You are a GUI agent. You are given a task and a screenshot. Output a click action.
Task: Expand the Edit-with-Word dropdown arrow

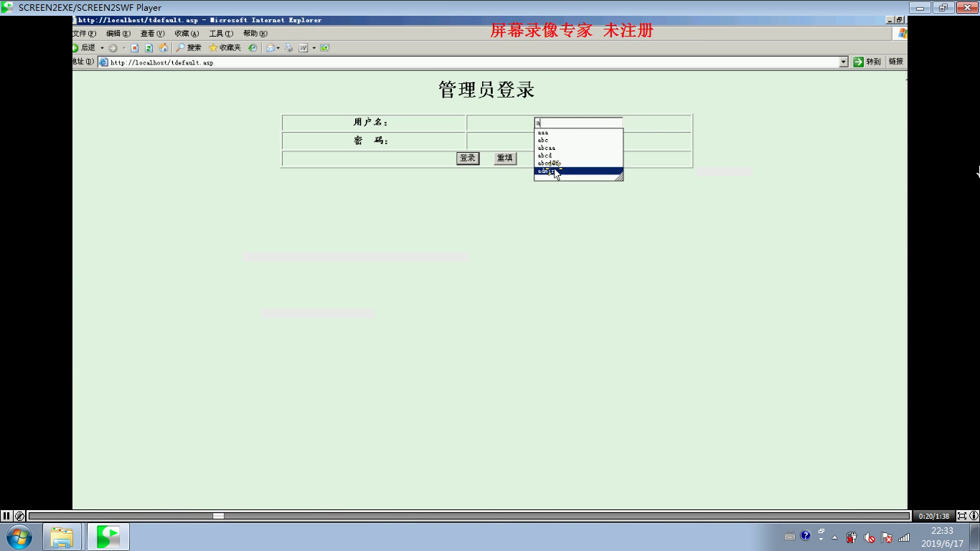[314, 48]
